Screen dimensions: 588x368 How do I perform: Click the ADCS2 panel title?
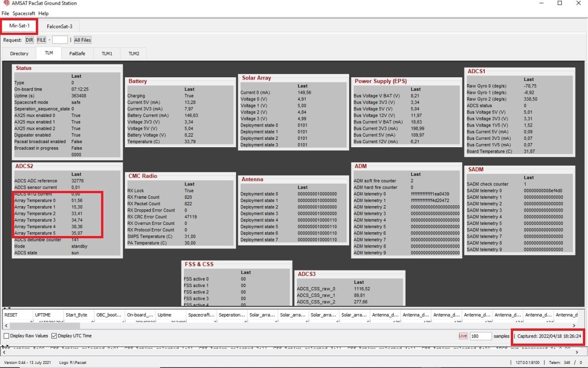click(24, 166)
